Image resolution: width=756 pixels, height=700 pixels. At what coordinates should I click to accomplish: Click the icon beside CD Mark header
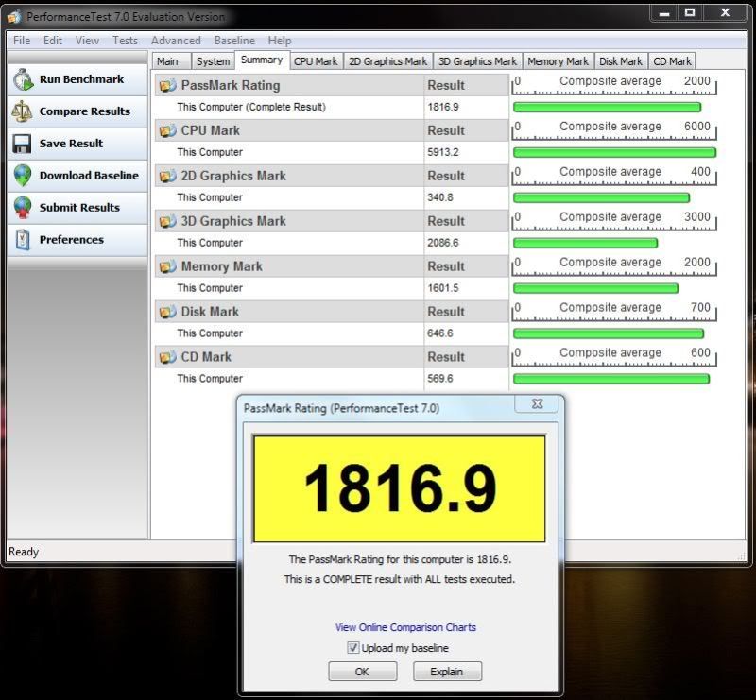tap(168, 358)
